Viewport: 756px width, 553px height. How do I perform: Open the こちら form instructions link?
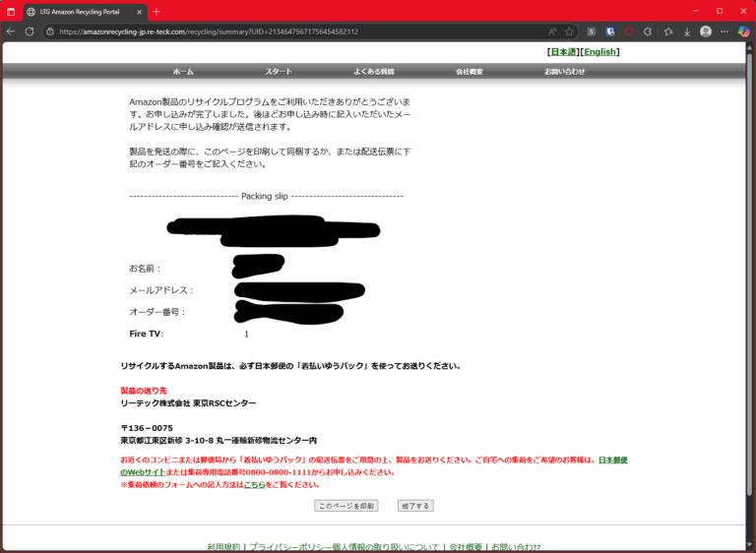pos(255,484)
